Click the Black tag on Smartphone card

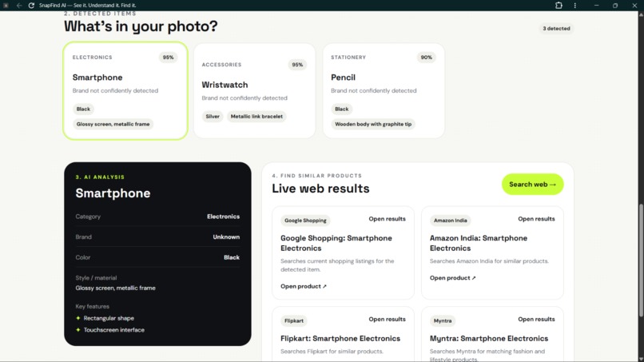83,109
